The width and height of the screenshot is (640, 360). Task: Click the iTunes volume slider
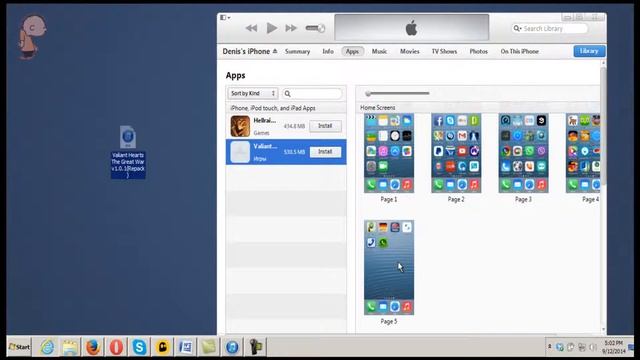[x=315, y=28]
